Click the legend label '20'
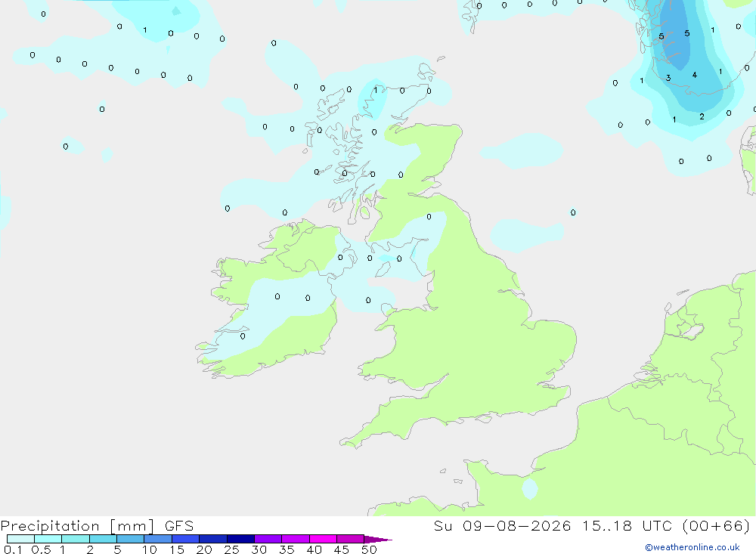 click(x=204, y=549)
